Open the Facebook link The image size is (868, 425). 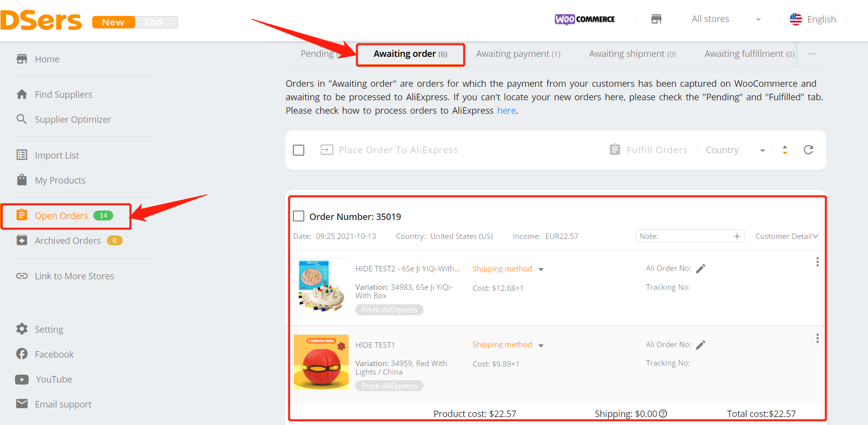click(54, 354)
